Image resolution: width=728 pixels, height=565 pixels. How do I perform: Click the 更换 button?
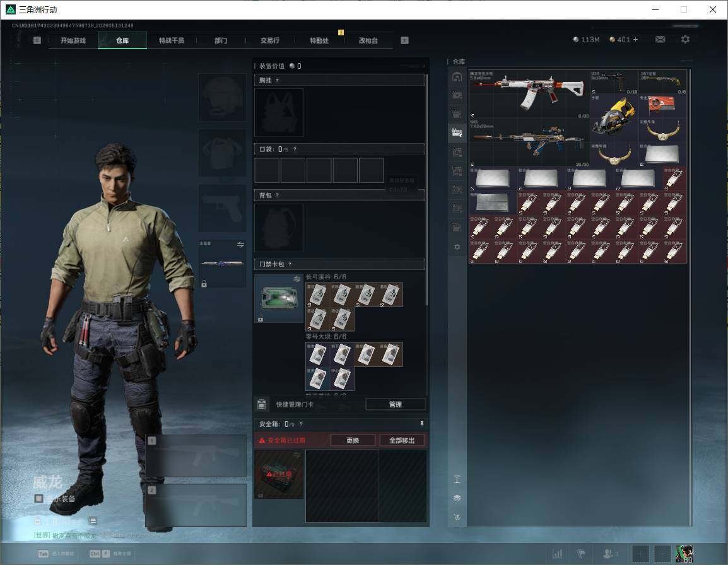[353, 440]
